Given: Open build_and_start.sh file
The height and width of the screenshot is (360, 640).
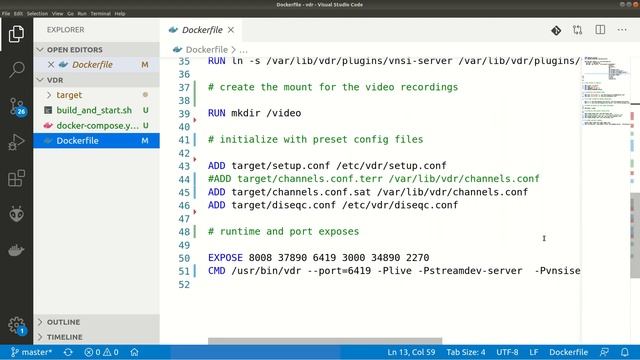Looking at the screenshot, I should click(96, 110).
